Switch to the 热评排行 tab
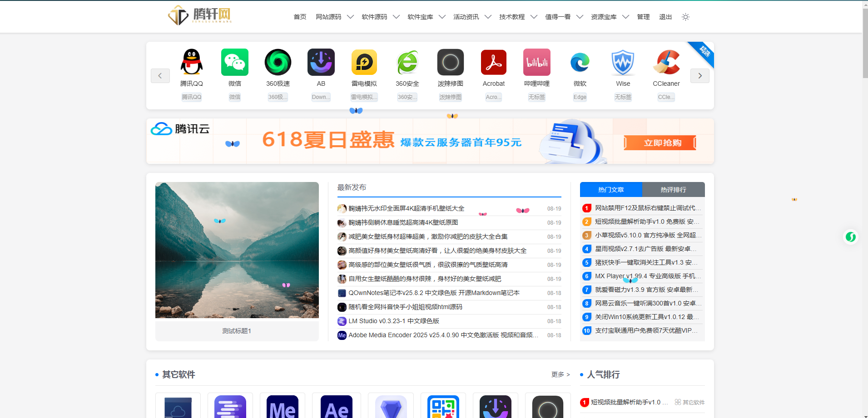Screen dimensions: 868x418 coord(673,190)
